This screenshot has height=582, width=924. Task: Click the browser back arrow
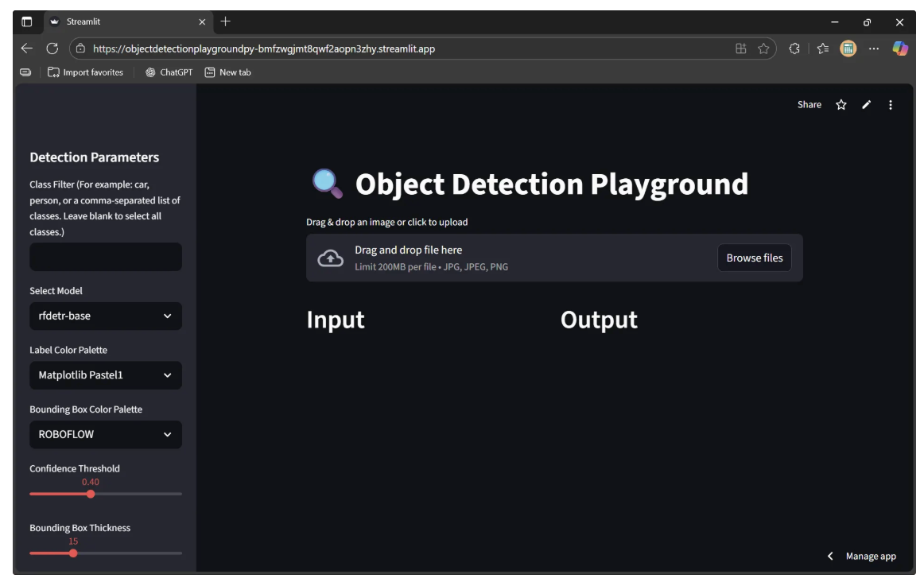pyautogui.click(x=26, y=48)
